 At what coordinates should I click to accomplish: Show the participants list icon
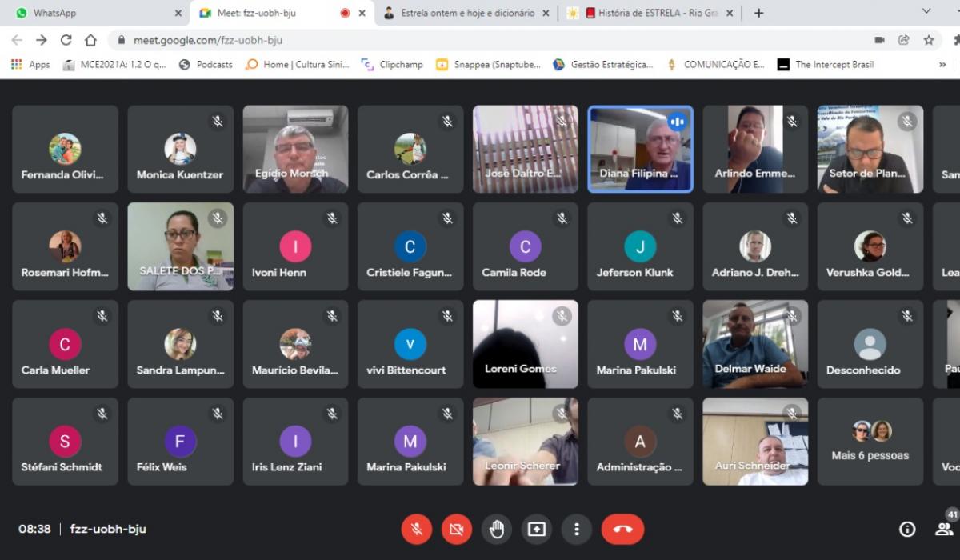(944, 529)
